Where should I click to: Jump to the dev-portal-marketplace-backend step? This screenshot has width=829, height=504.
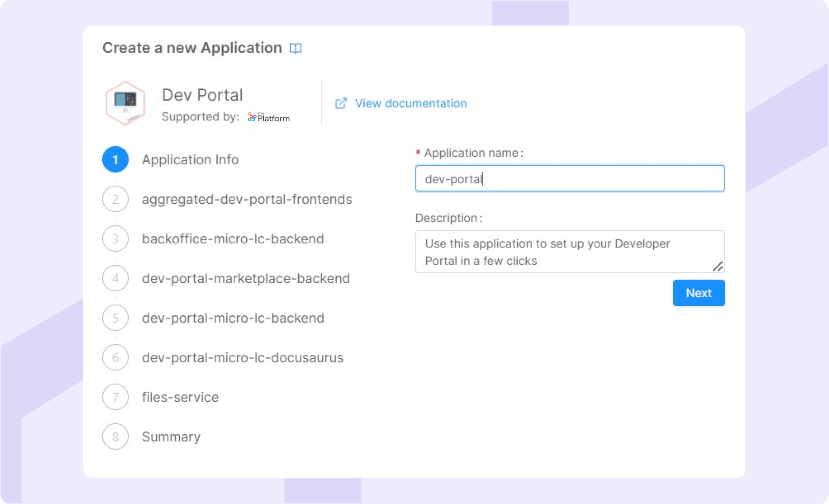pos(246,278)
